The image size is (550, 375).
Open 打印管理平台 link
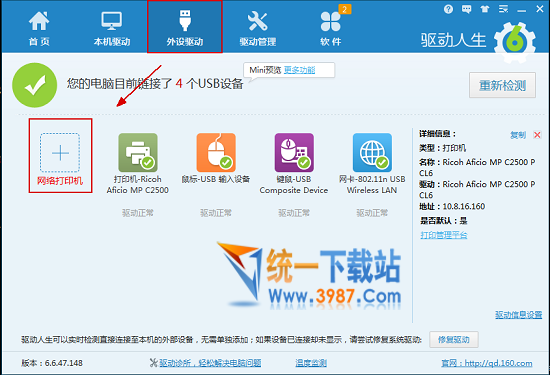coord(444,235)
